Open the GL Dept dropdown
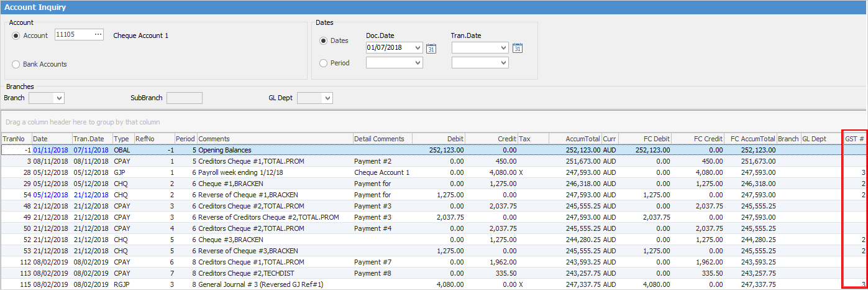This screenshot has width=868, height=290. pyautogui.click(x=327, y=98)
